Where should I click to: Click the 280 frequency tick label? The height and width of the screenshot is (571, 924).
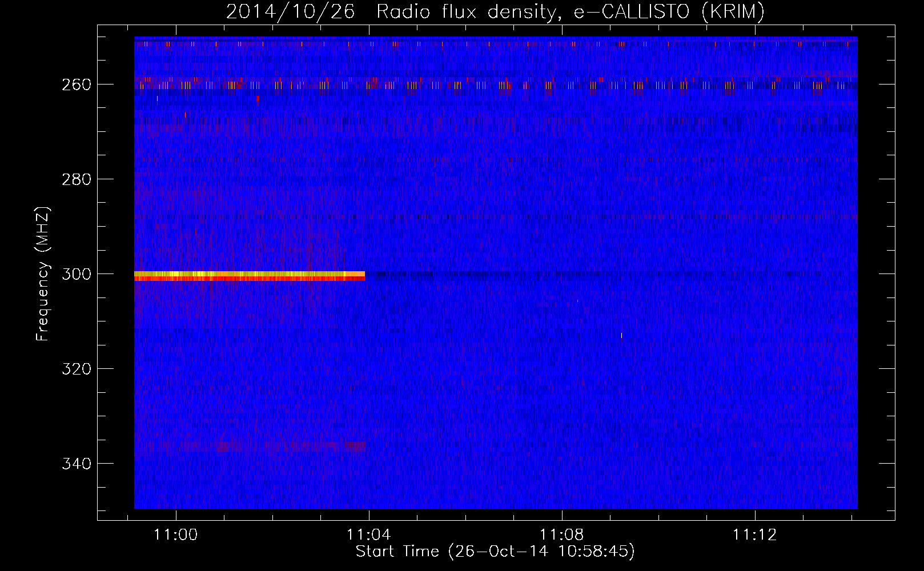click(x=77, y=179)
